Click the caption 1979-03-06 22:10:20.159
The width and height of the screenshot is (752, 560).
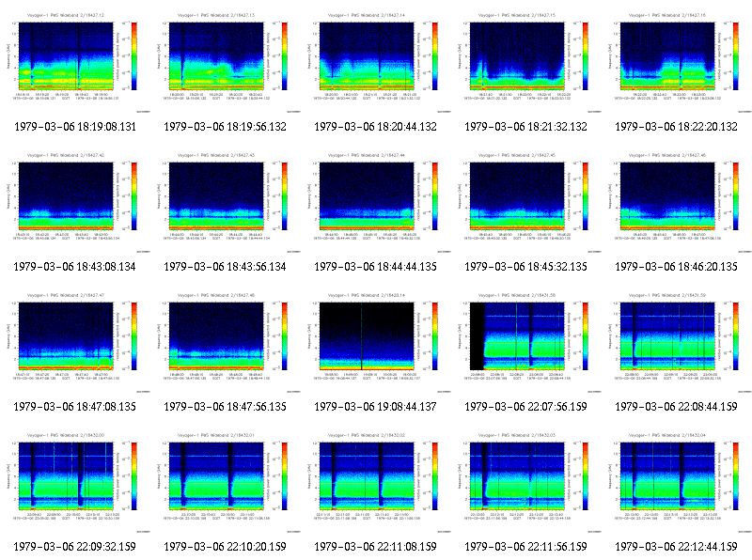[x=226, y=547]
